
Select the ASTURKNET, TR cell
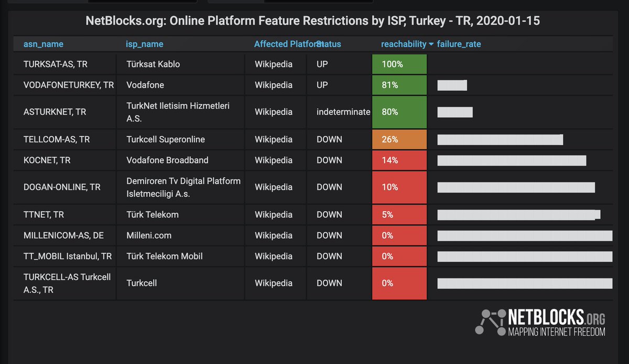click(x=64, y=112)
